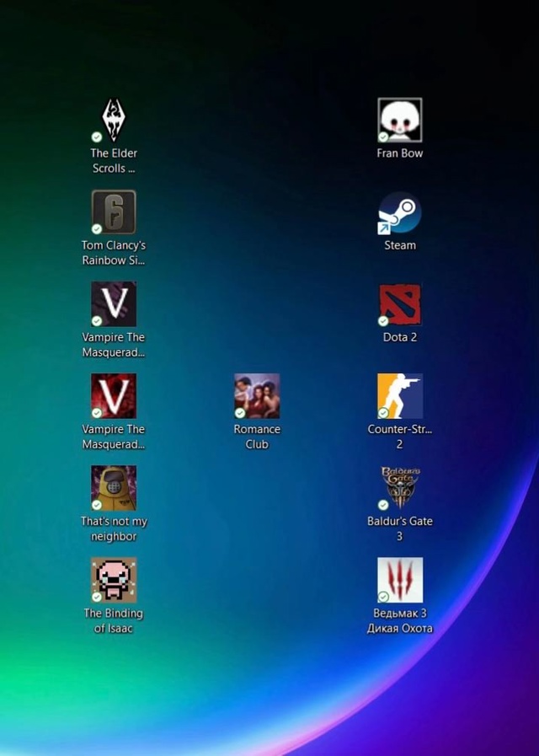Click the Counter-Strike 2 icon
Image resolution: width=539 pixels, height=756 pixels.
click(x=400, y=396)
